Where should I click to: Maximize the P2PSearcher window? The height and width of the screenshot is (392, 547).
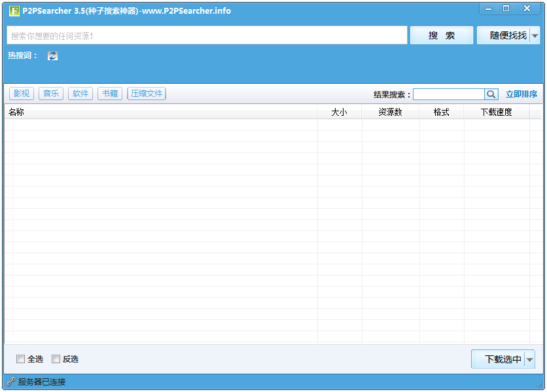[506, 9]
